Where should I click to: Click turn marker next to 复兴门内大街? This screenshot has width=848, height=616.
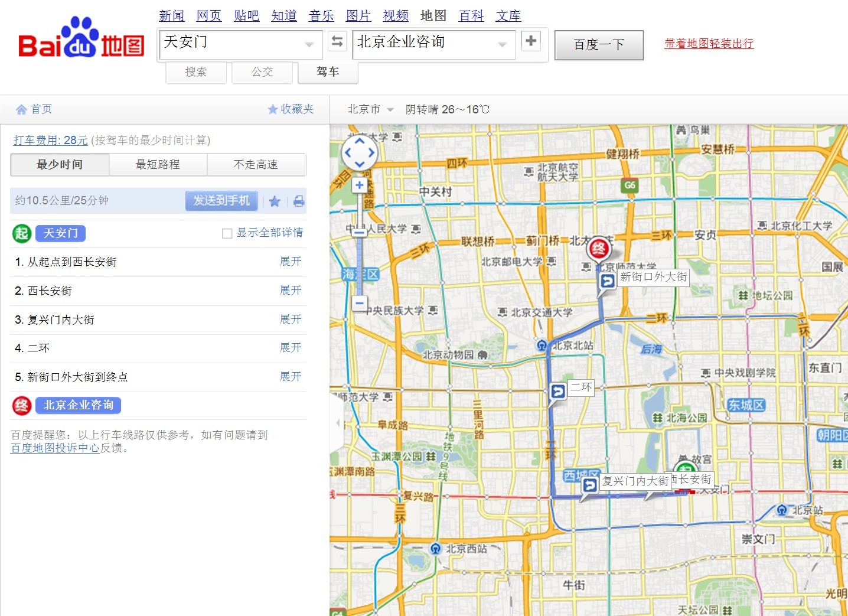tap(589, 485)
